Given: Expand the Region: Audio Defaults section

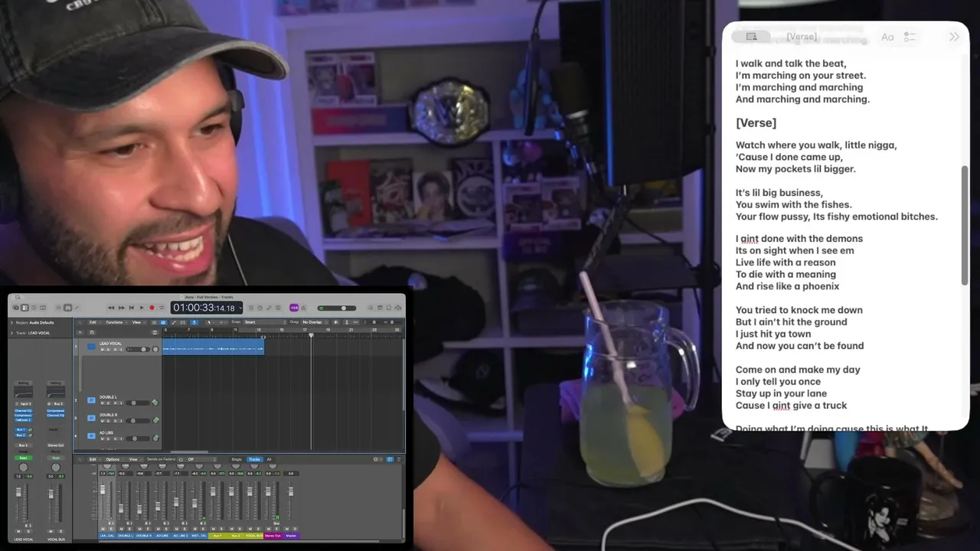Looking at the screenshot, I should coord(11,323).
